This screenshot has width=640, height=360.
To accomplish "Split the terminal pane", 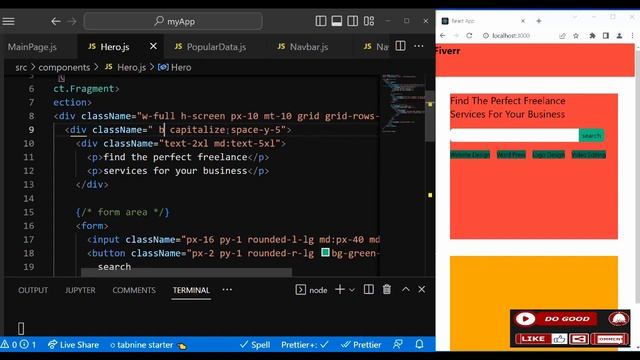I will point(369,289).
